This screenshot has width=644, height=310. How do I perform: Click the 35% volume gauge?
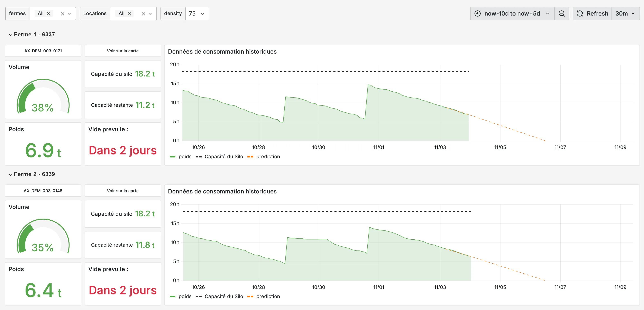(43, 236)
